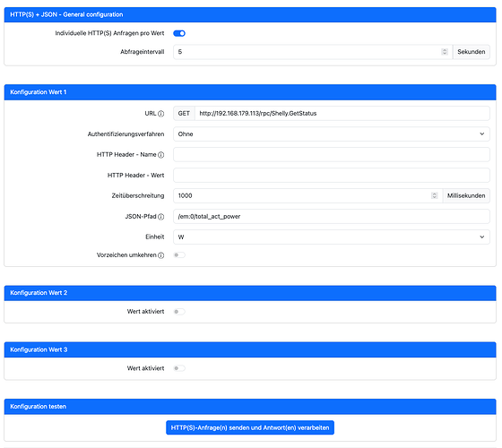Disable Individuelle HTTP(S) Anfragen pro Wert
Viewport: 502px width, 448px height.
179,33
